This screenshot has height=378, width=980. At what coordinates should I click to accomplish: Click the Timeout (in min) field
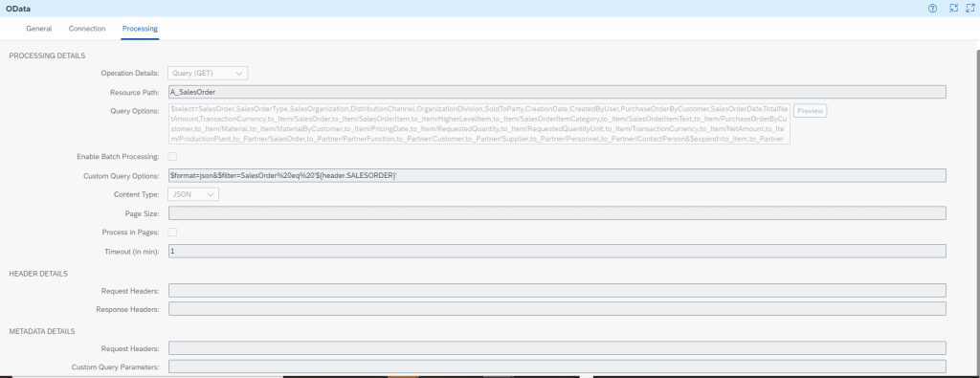tap(557, 251)
